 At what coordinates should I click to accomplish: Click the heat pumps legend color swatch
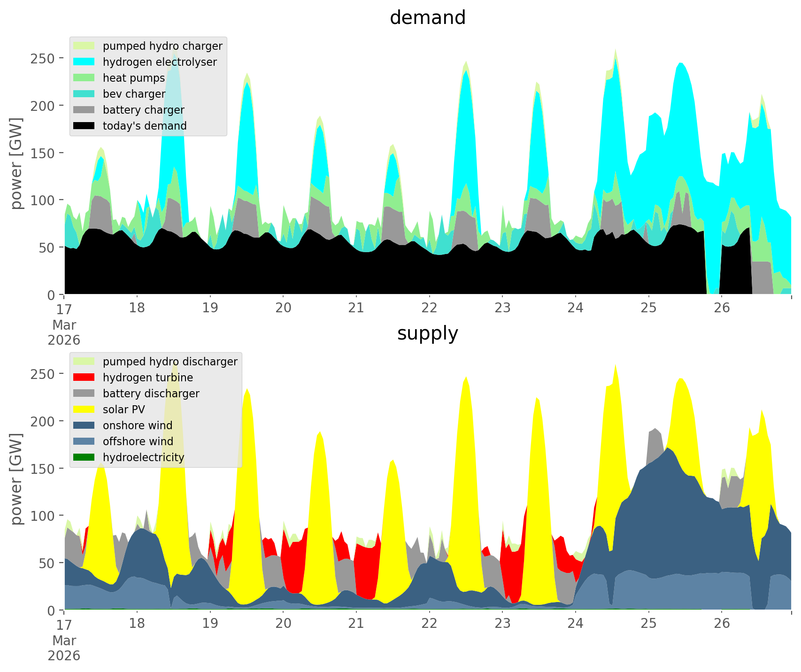point(85,78)
